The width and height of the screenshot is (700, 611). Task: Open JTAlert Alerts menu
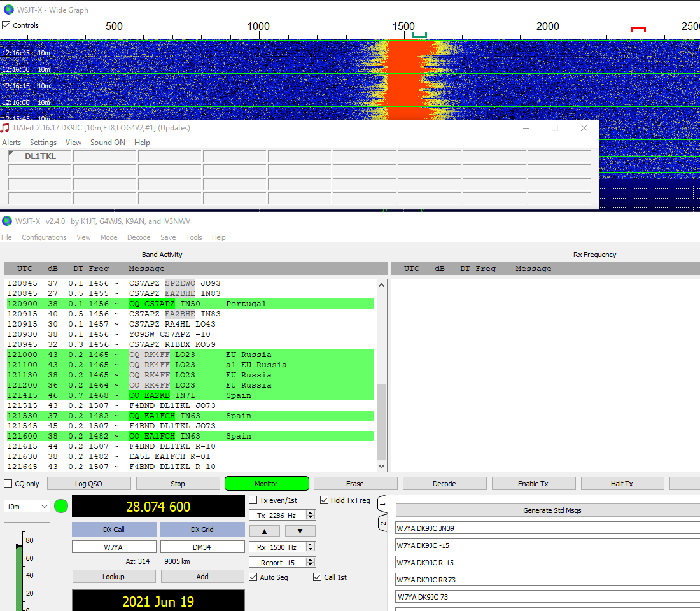tap(11, 143)
